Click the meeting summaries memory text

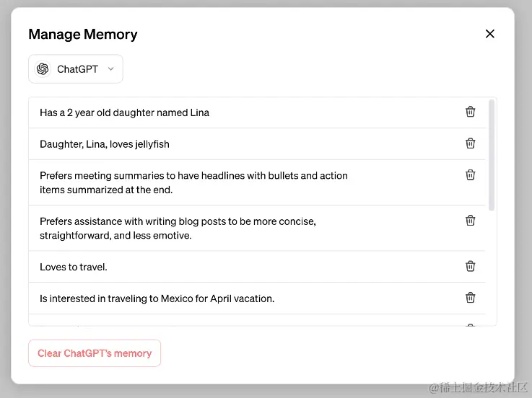(193, 182)
